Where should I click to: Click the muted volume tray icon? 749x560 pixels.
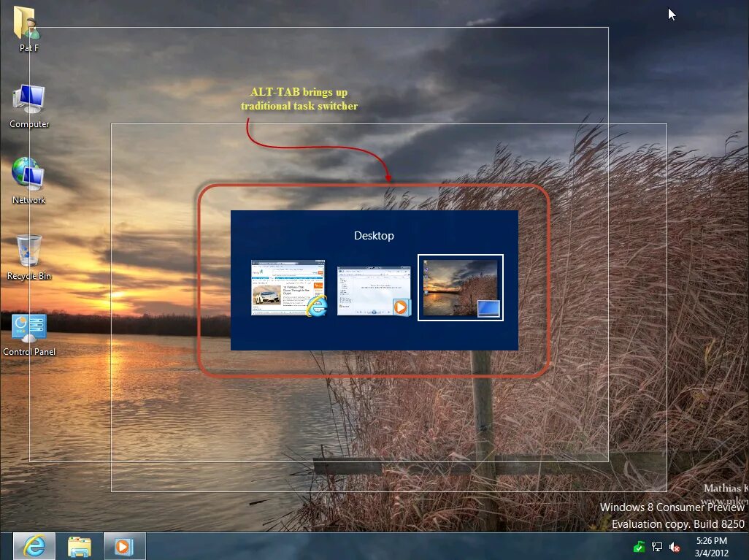coord(674,547)
